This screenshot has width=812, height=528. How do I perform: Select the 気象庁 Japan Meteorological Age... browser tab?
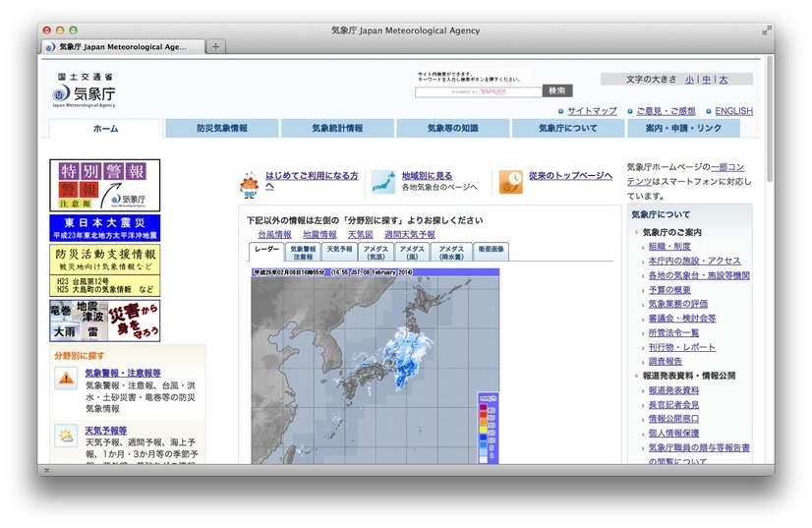(x=124, y=46)
